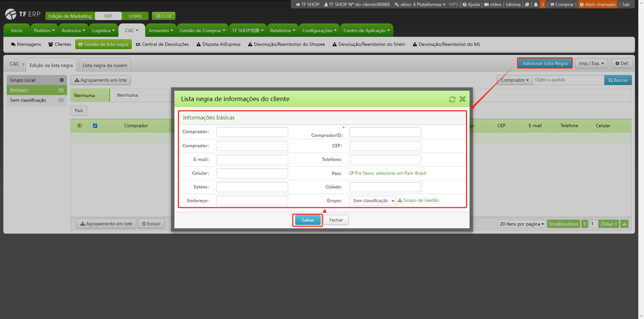Screen dimensions: 644x319
Task: Open the Armazém menu
Action: 160,31
